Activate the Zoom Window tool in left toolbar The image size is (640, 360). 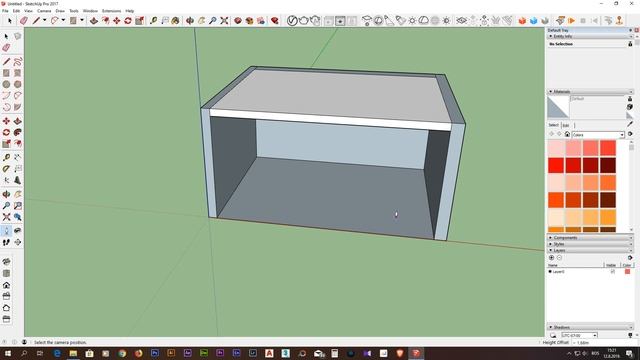(x=18, y=206)
